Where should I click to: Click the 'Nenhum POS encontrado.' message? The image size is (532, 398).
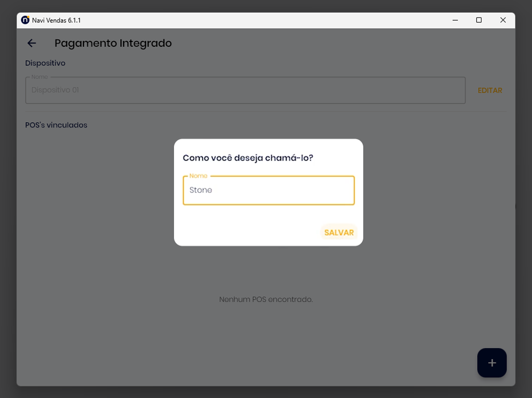pyautogui.click(x=265, y=299)
